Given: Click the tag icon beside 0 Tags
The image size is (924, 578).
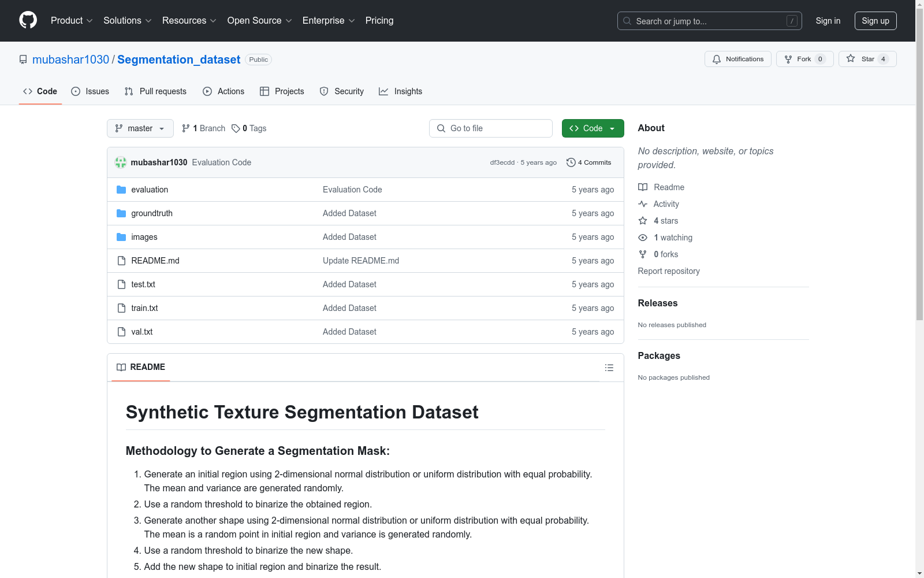Looking at the screenshot, I should point(236,128).
